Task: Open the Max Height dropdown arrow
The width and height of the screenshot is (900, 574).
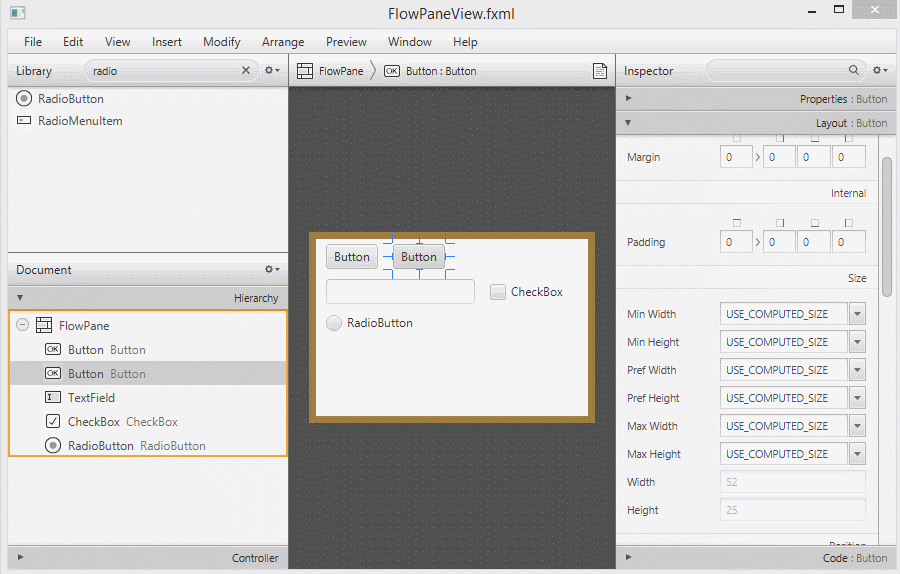Action: [x=857, y=454]
